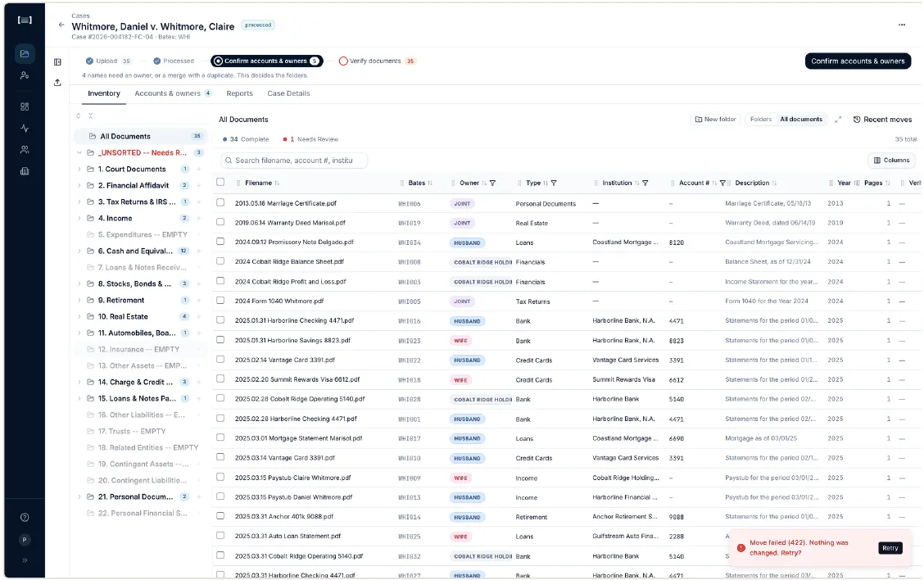
Task: Open the people icon in the sidebar
Action: click(24, 150)
